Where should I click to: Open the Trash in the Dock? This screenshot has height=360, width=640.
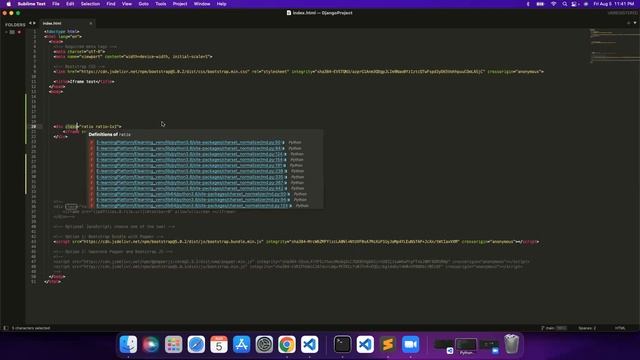pos(511,344)
